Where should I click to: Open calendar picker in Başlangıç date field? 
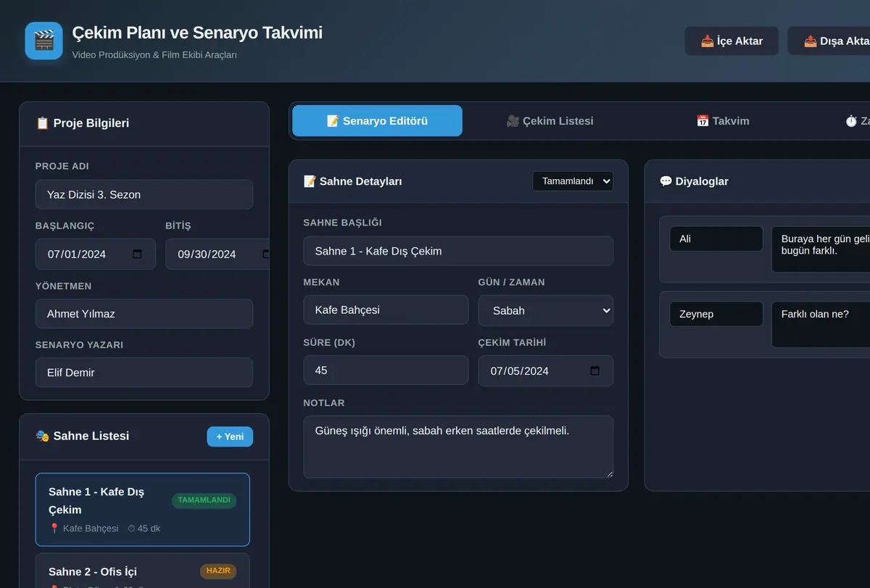[x=137, y=254]
